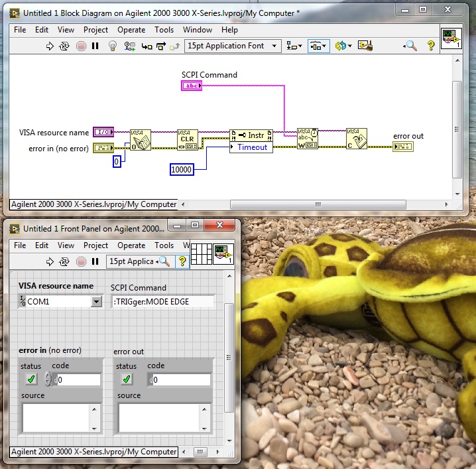
Task: Click Run Continuously in Block Diagram toolbar
Action: point(64,46)
